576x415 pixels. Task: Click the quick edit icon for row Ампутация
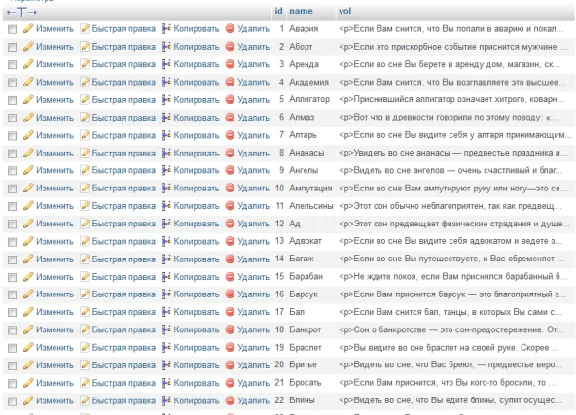tap(85, 188)
